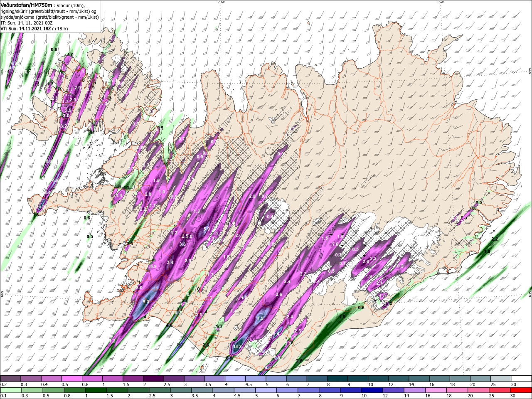Click the 'slydda/snjókoma' legend description line
Image resolution: width=532 pixels, height=399 pixels.
(49, 17)
